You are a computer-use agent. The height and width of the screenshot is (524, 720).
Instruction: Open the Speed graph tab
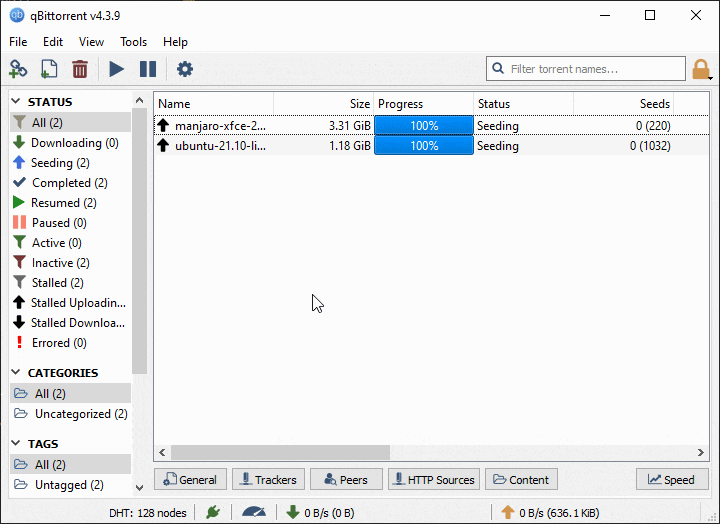point(672,479)
